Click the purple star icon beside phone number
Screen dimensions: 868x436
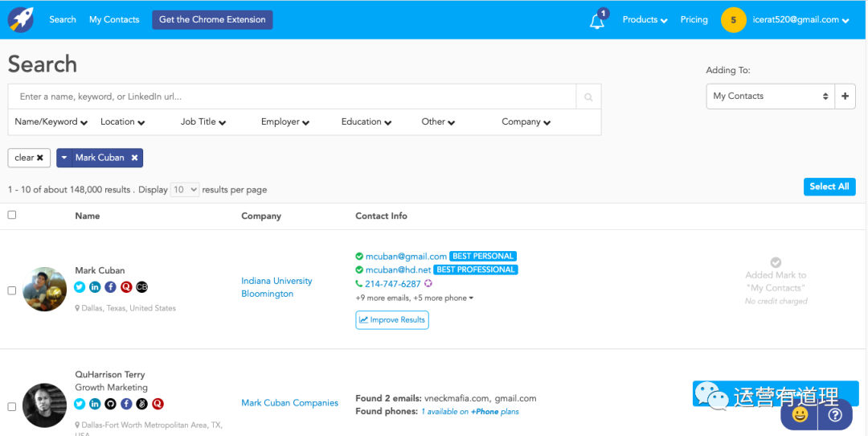coord(428,284)
